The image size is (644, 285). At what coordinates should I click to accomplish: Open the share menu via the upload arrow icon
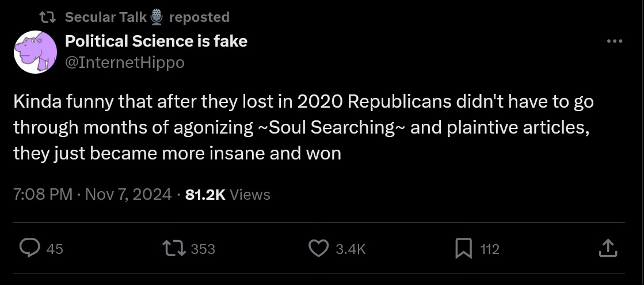tap(608, 248)
